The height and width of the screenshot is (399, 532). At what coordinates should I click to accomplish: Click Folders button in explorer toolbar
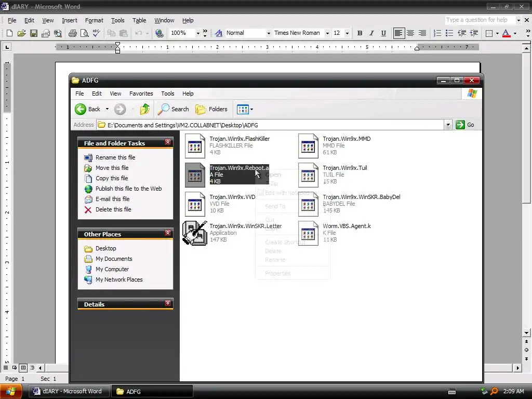(211, 109)
